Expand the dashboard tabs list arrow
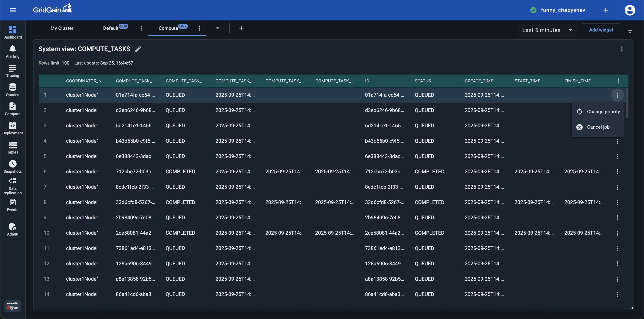This screenshot has height=319, width=644. point(217,28)
